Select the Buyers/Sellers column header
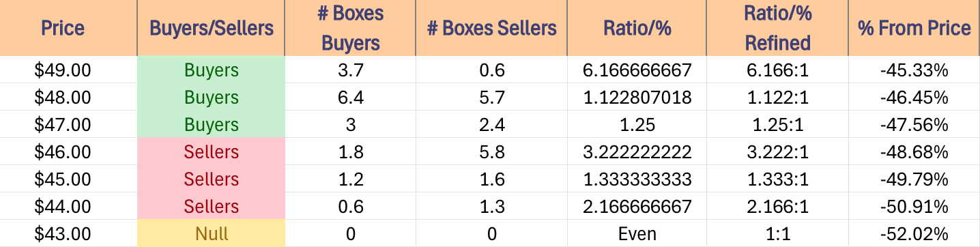 tap(211, 28)
